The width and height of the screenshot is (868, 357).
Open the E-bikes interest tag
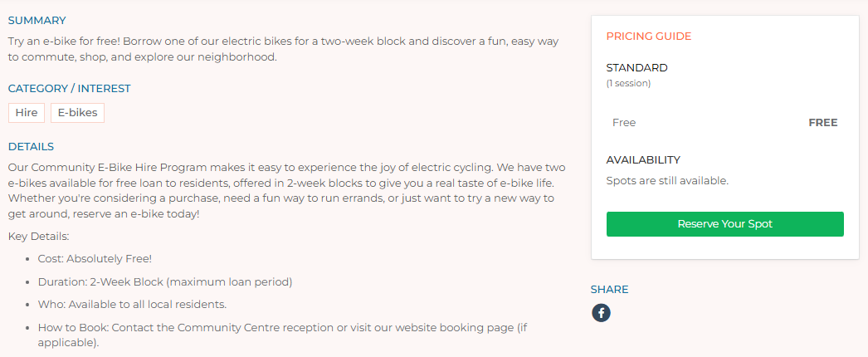77,113
